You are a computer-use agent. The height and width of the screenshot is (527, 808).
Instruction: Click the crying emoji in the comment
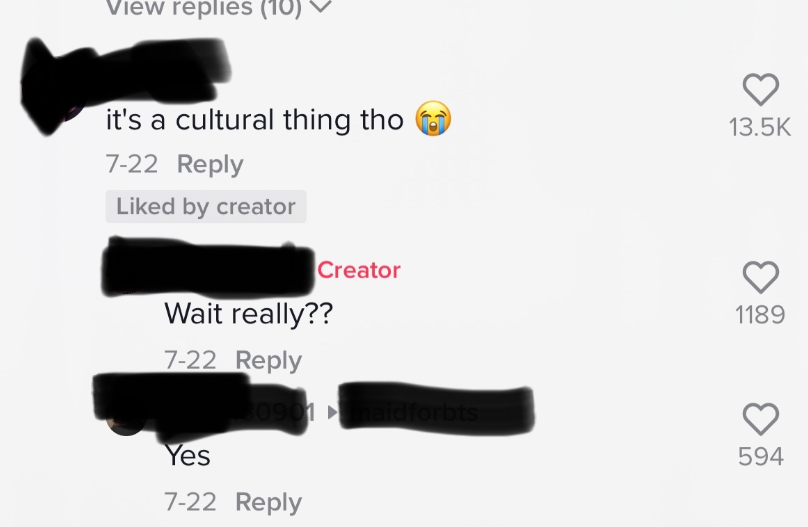click(x=433, y=118)
